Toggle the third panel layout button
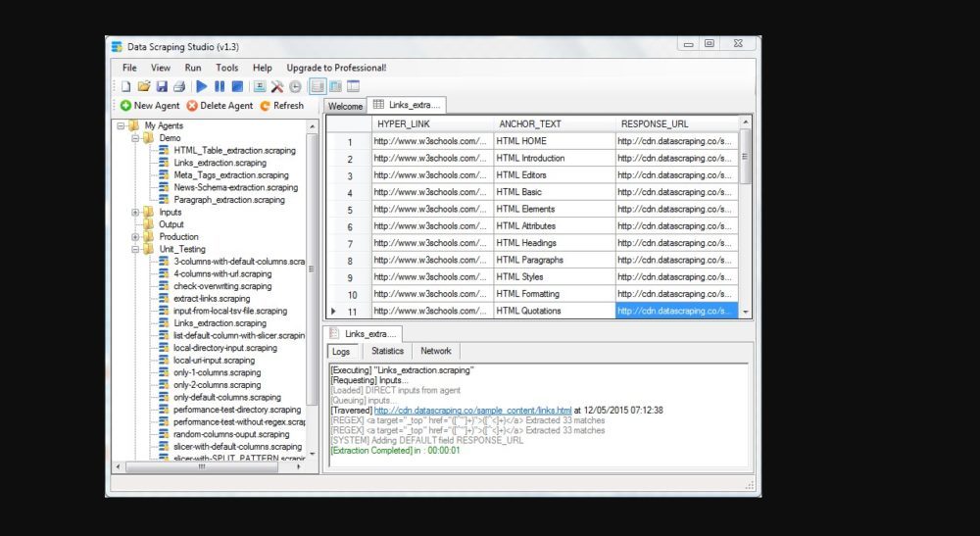This screenshot has height=536, width=980. 353,86
